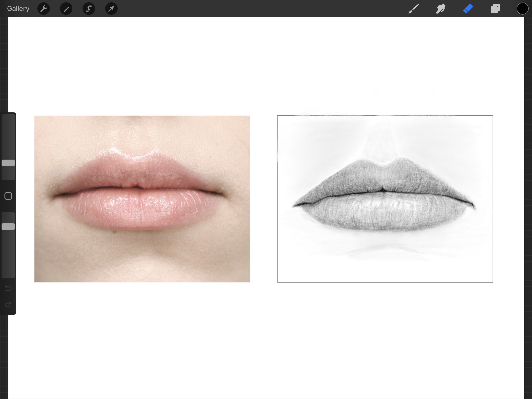This screenshot has width=532, height=399.
Task: Select the Paint brush tool
Action: click(414, 9)
